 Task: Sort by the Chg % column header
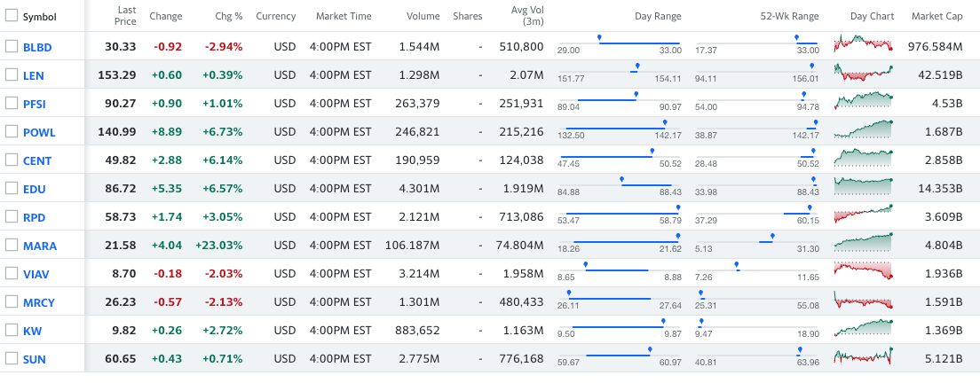point(228,16)
